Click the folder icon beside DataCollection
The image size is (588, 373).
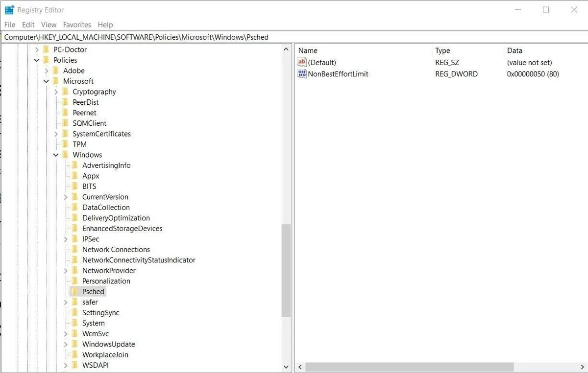[x=75, y=208]
